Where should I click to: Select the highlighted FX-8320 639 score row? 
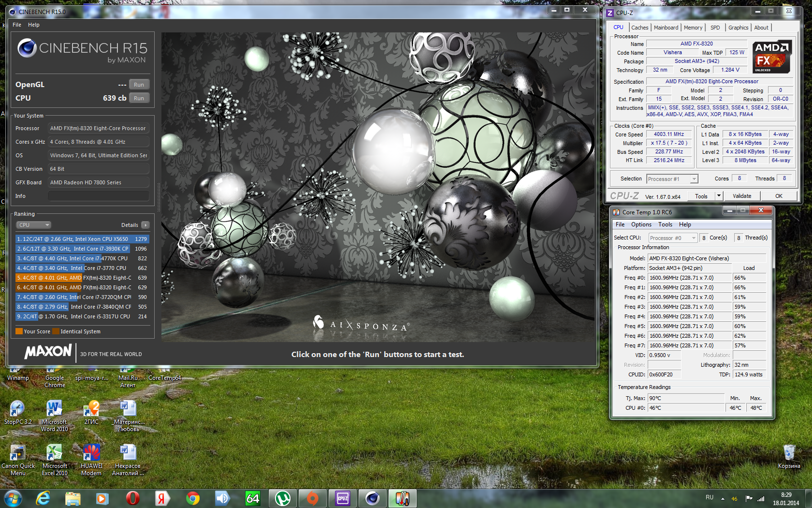(82, 278)
